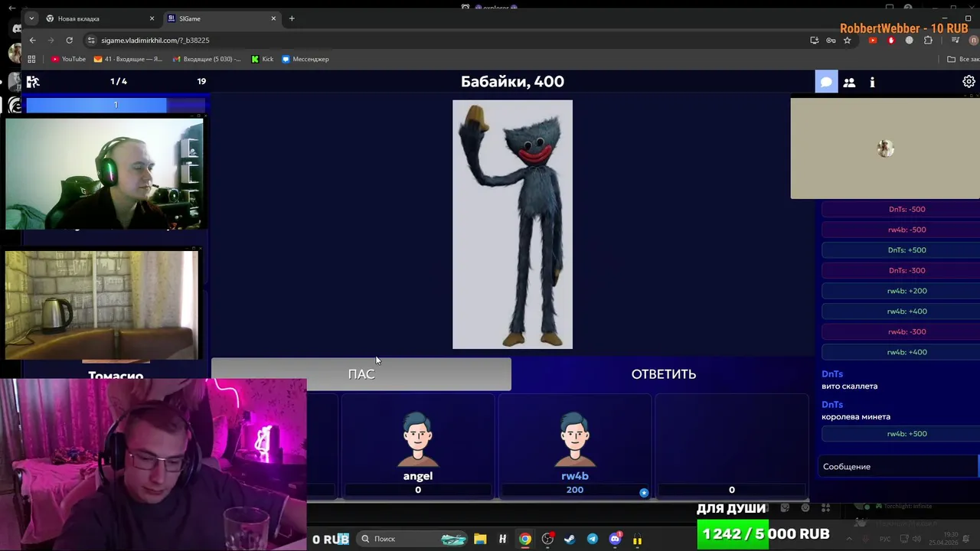Viewport: 980px width, 551px height.
Task: Close the Новая вкладка tab
Action: coord(152,18)
